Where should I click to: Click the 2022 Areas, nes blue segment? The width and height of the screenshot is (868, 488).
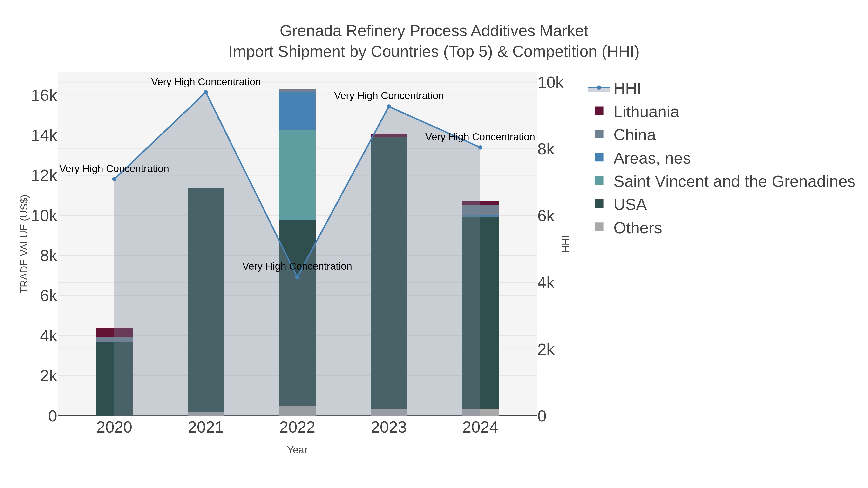pyautogui.click(x=297, y=111)
